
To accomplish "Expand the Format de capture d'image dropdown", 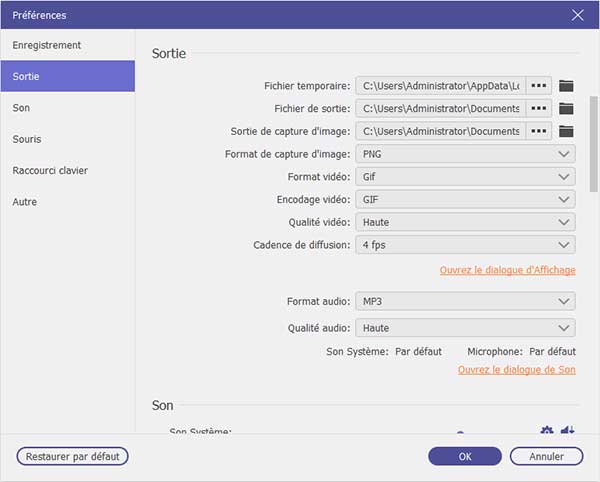I will point(465,154).
